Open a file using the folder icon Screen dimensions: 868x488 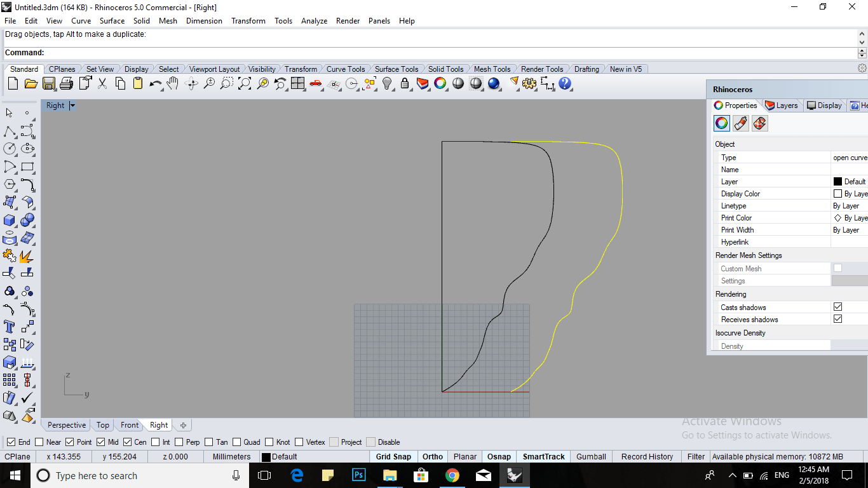[x=31, y=83]
